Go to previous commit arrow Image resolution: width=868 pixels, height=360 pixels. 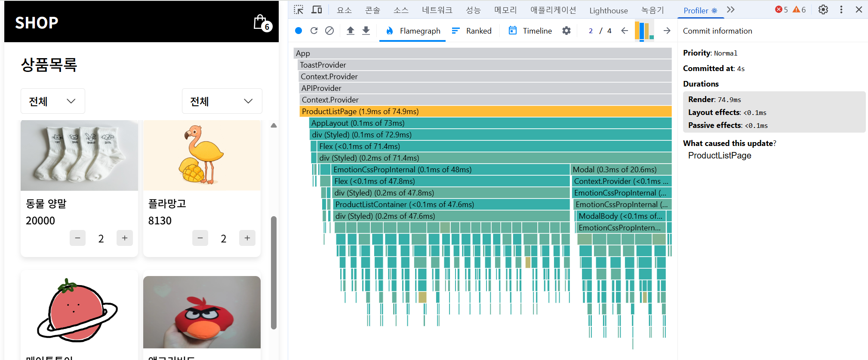coord(625,31)
